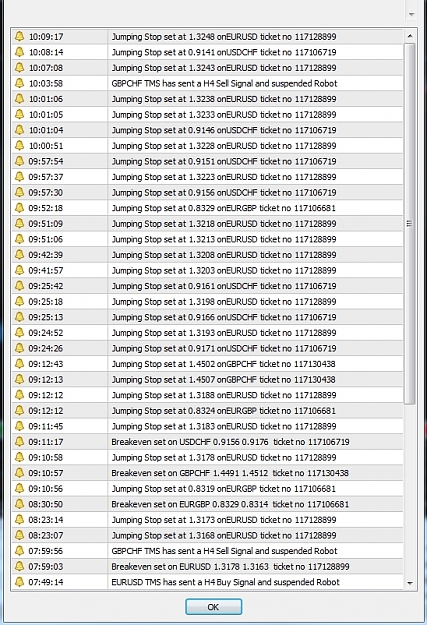Click the bell icon for the 09:51:09 alert
427x625 pixels.
click(19, 223)
